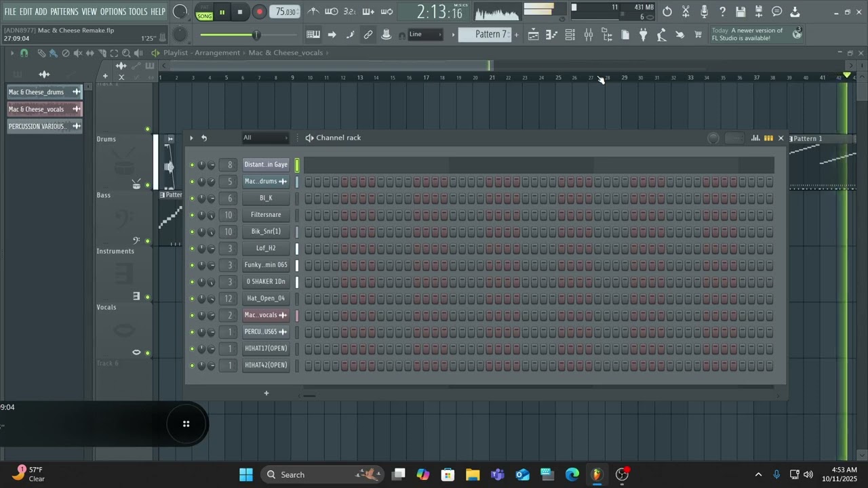Add a channel with the plus button
This screenshot has width=868, height=488.
267,393
